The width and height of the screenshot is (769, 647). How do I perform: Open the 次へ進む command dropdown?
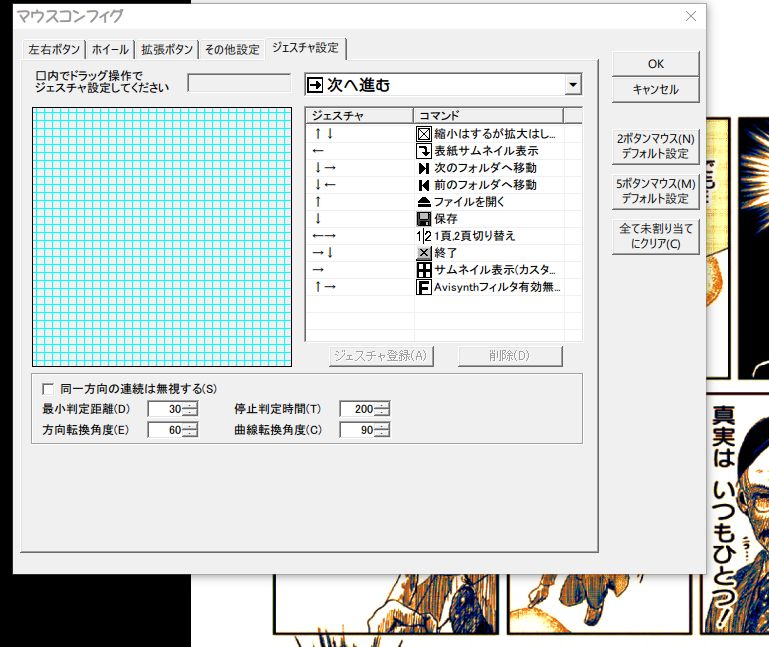[x=572, y=85]
